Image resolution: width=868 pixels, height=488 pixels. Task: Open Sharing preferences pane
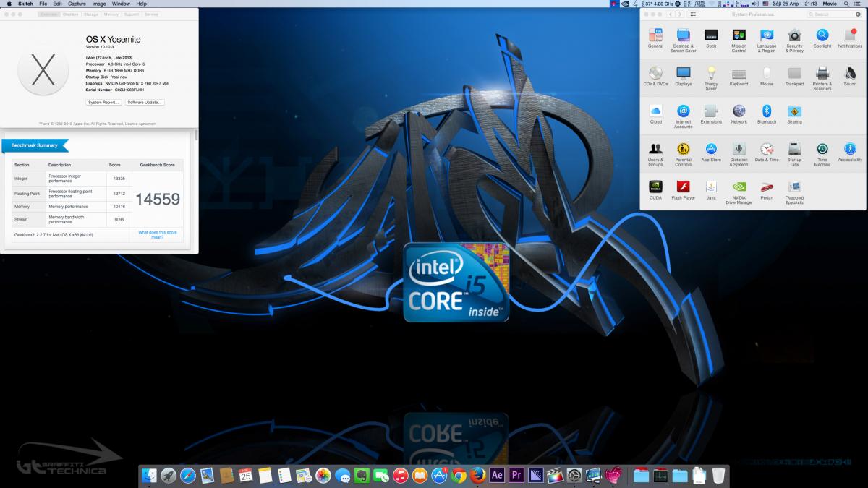795,114
